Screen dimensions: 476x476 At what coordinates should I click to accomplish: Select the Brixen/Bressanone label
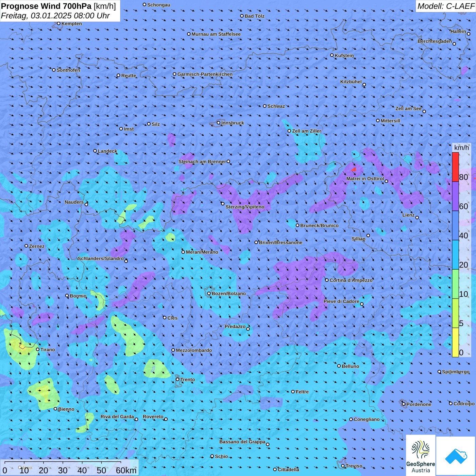tap(280, 242)
